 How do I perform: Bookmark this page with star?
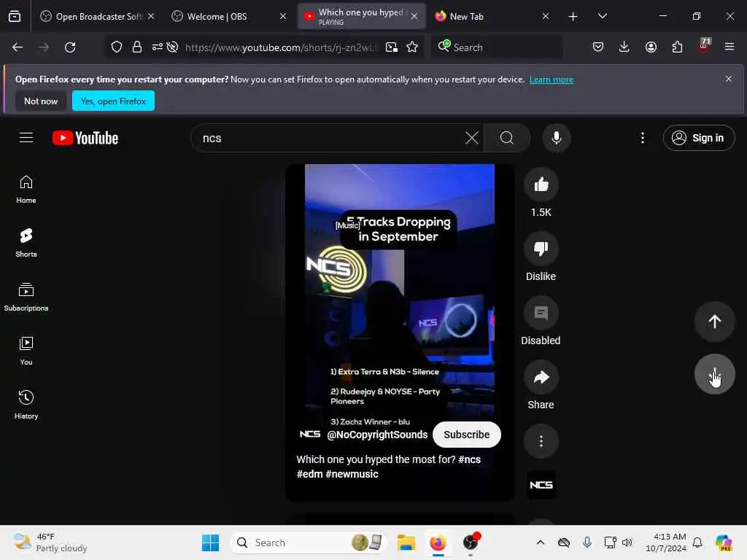[x=412, y=47]
